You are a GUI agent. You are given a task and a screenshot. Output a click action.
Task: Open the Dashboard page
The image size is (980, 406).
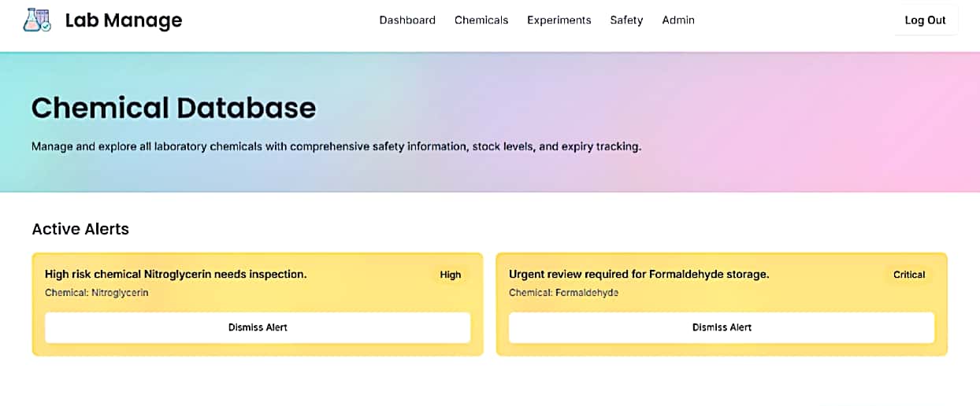(407, 20)
